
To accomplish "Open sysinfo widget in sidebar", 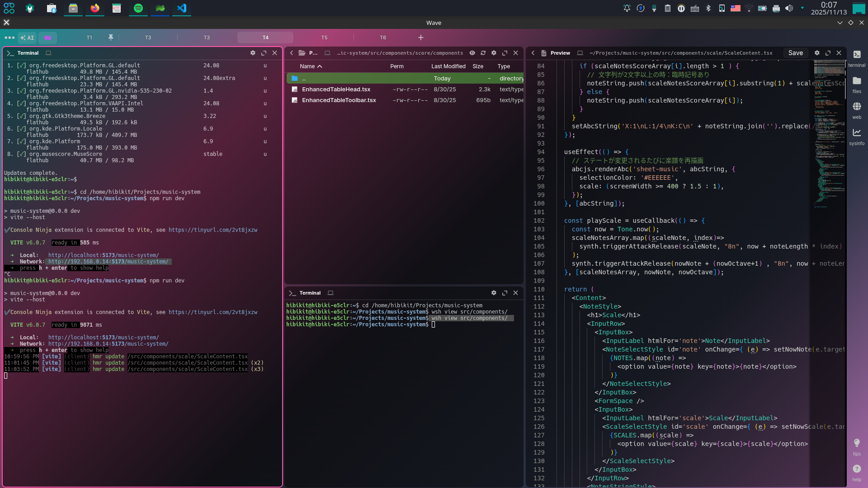I will click(x=857, y=136).
